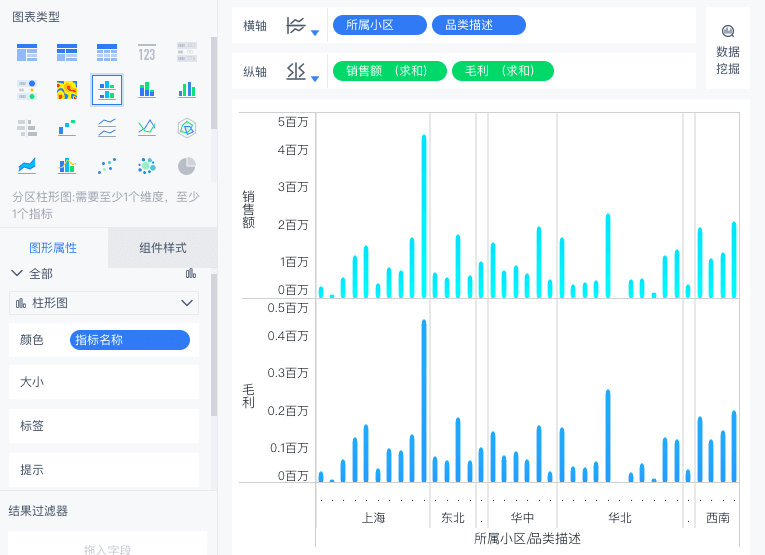Screen dimensions: 765x555
Task: Open the 纵轴 axis dropdown arrow
Action: coord(315,79)
